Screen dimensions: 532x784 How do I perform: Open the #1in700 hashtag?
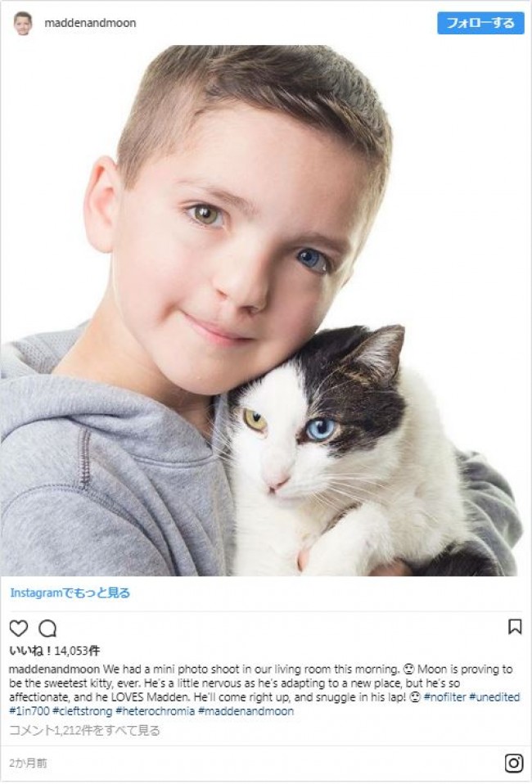tap(29, 711)
